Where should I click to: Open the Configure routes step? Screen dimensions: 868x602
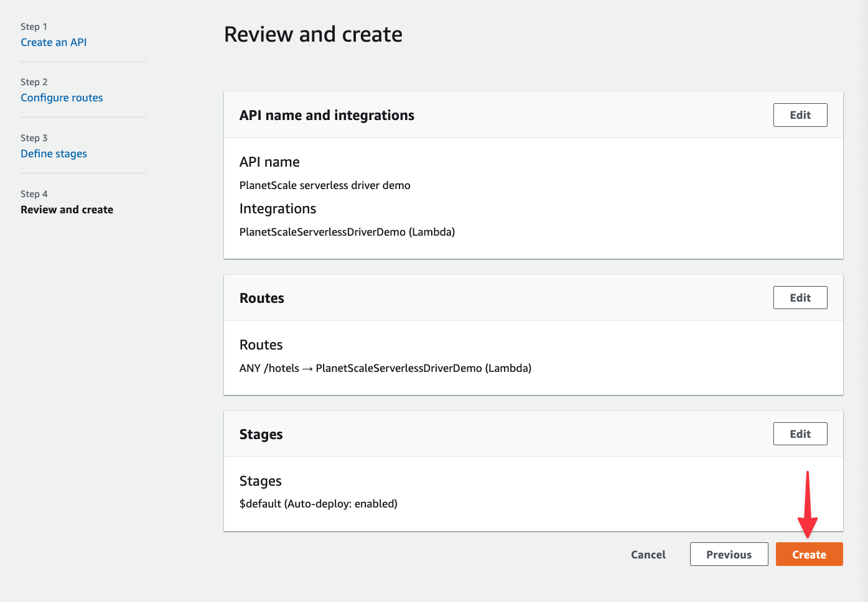[62, 98]
